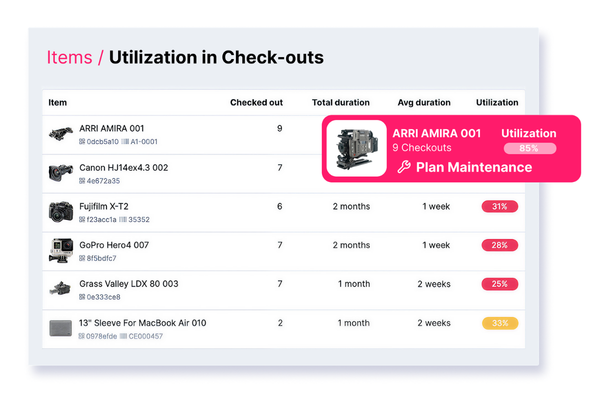The width and height of the screenshot is (600, 400).
Task: Open the Grass Valley LDX 80 003 item
Action: (129, 284)
